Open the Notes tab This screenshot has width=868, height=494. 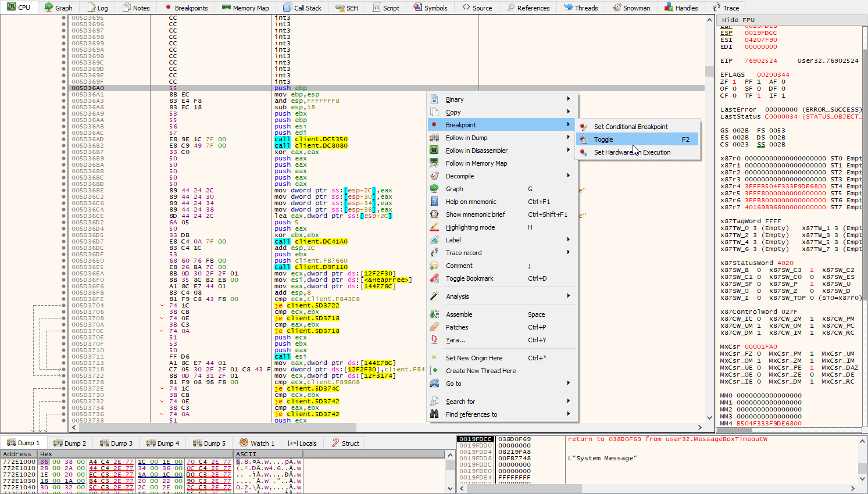click(x=136, y=8)
